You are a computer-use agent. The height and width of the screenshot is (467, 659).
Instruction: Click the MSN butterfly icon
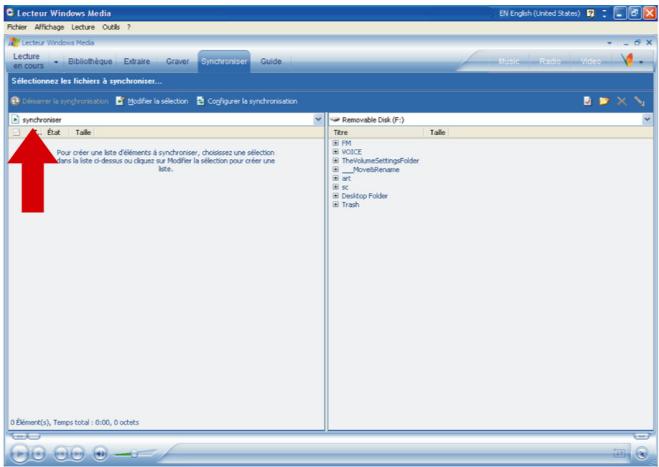click(628, 60)
